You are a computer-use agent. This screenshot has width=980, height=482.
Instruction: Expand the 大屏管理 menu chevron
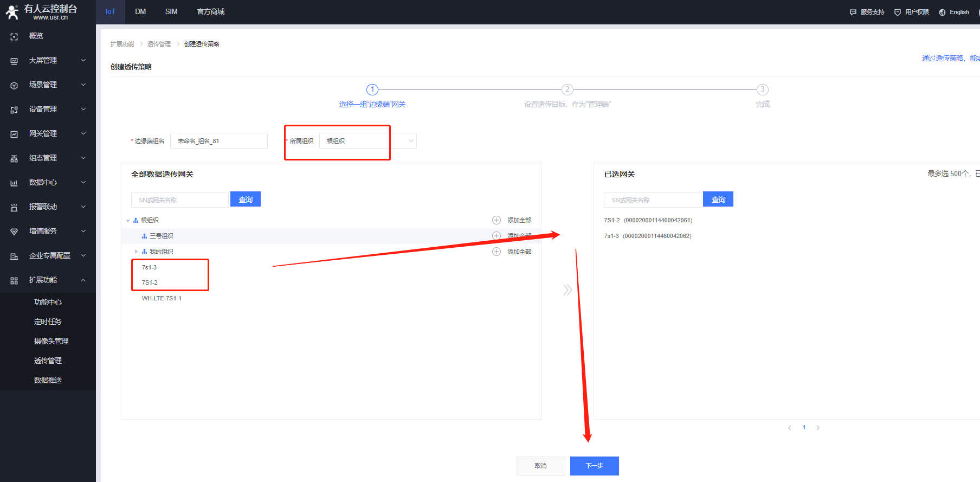(83, 60)
